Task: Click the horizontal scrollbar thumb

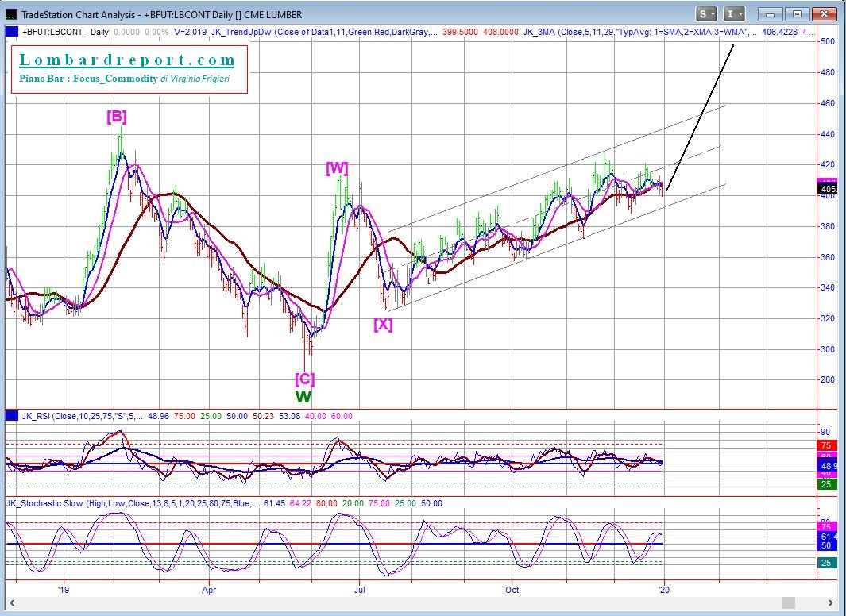Action: click(x=788, y=602)
